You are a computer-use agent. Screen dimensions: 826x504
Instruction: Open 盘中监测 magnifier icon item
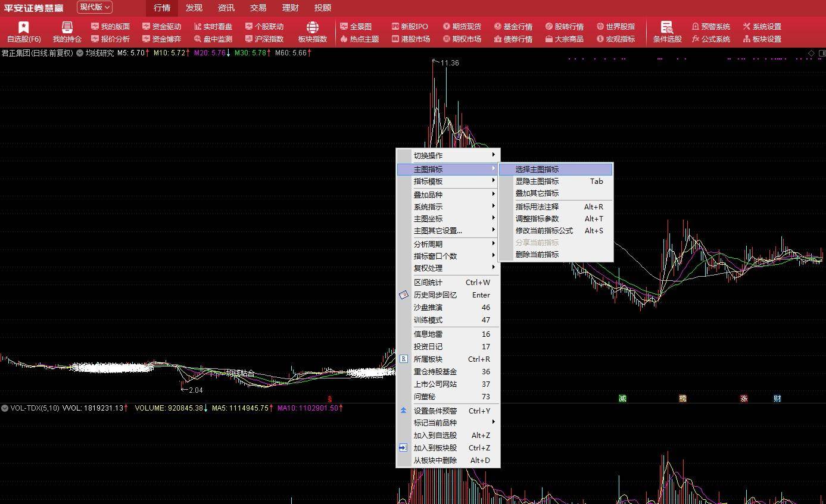213,39
